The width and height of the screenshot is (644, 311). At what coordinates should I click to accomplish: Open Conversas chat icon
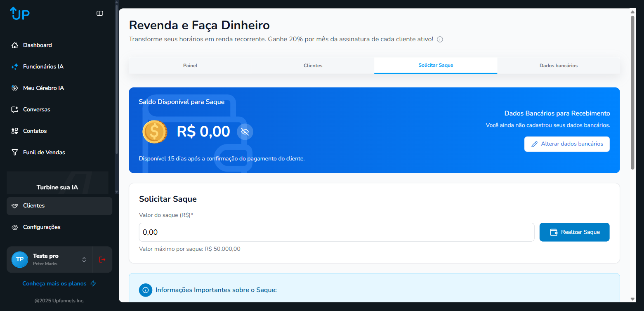15,110
